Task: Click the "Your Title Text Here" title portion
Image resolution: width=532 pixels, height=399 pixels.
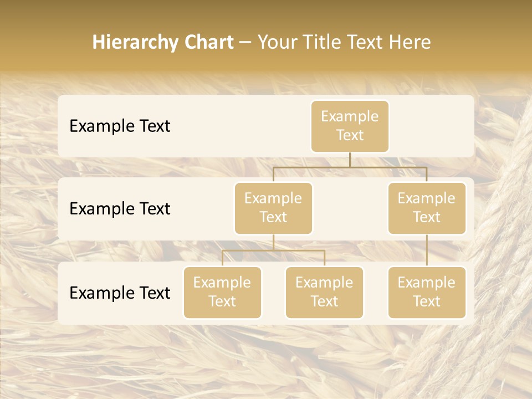Action: pos(344,42)
